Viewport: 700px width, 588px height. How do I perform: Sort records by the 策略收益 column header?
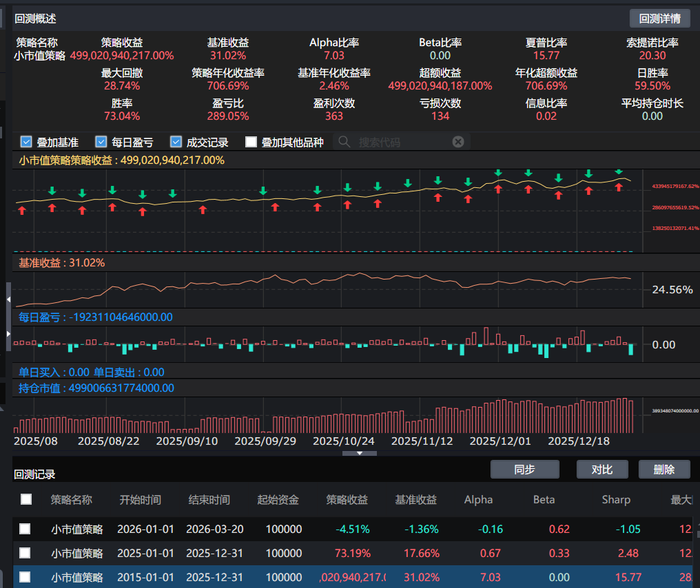(347, 500)
